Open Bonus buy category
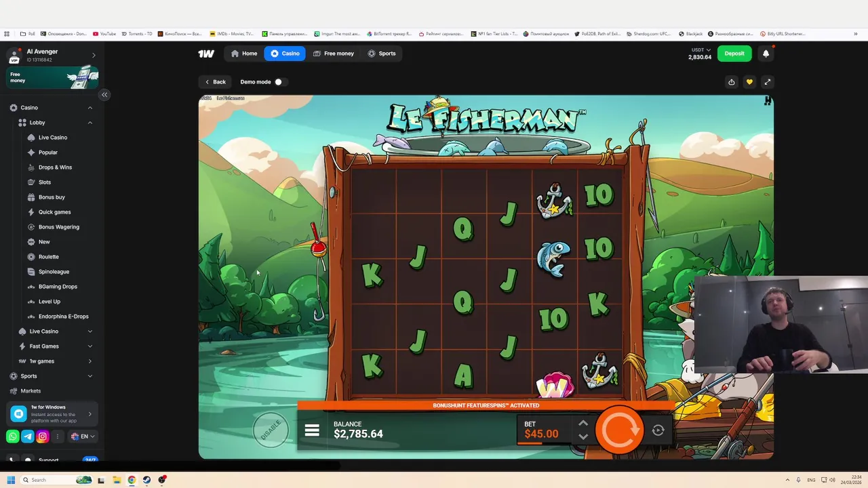 (52, 197)
